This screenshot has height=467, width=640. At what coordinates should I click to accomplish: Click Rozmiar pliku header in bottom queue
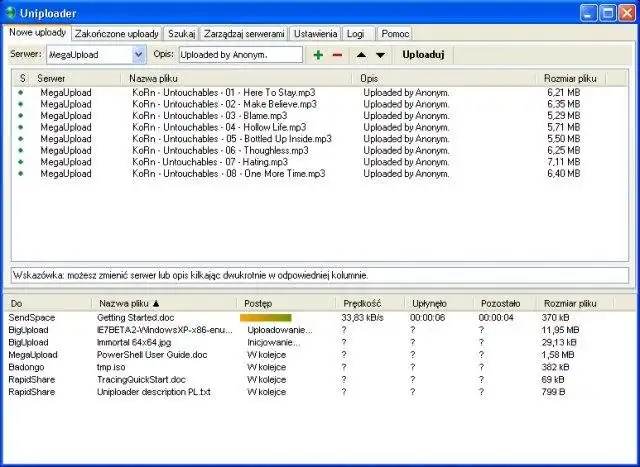(576, 303)
